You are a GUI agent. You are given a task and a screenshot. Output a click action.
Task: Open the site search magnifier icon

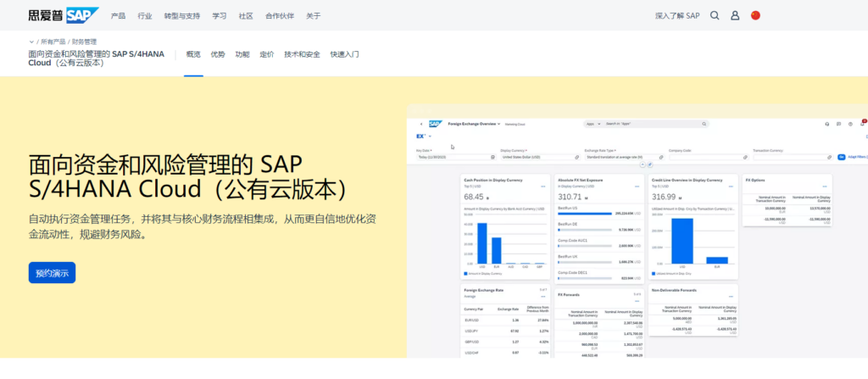click(x=715, y=15)
